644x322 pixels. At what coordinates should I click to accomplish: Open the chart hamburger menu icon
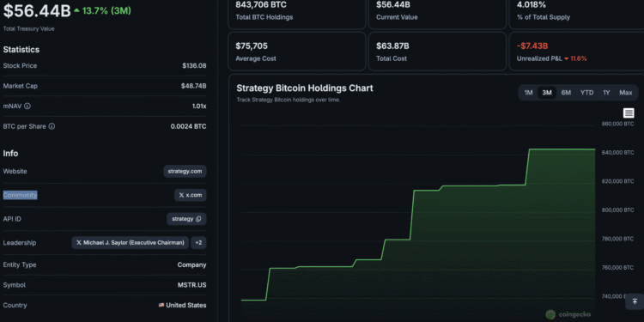(629, 113)
